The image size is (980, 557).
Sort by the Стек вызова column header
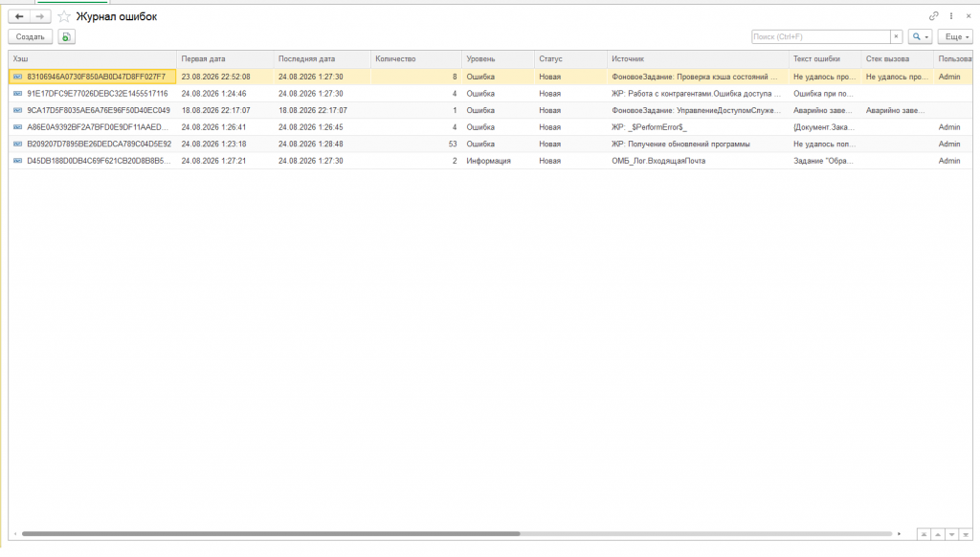898,58
